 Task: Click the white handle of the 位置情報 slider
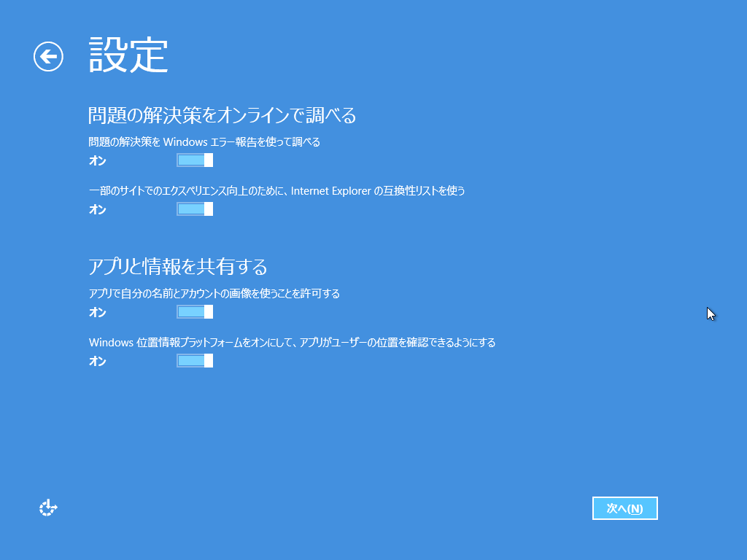pos(209,361)
